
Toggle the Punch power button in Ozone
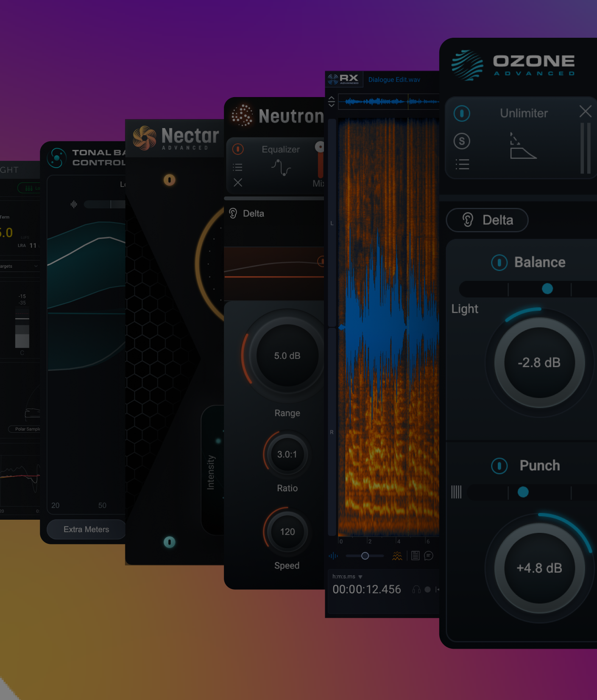coord(499,466)
